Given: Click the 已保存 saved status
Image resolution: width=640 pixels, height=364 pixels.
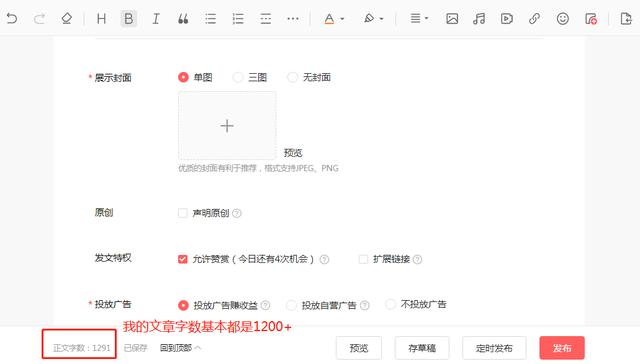Looking at the screenshot, I should 135,348.
